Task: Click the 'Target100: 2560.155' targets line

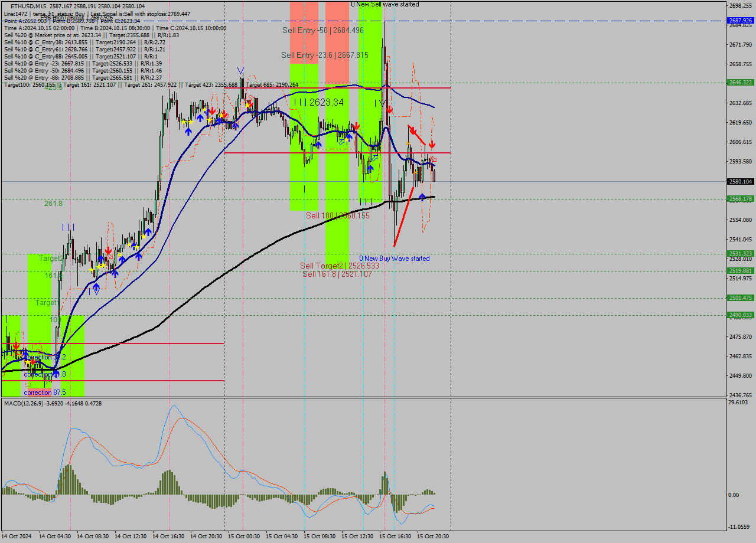Action: (x=151, y=85)
